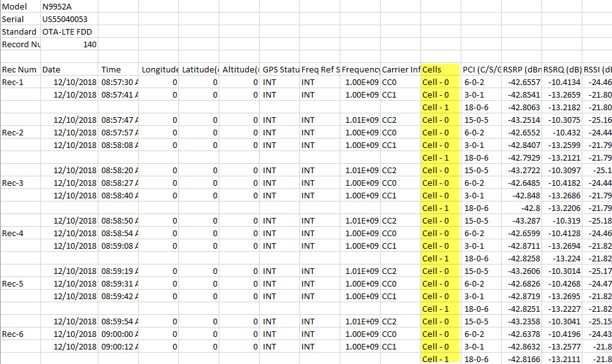Click the RSRP column header

[522, 69]
